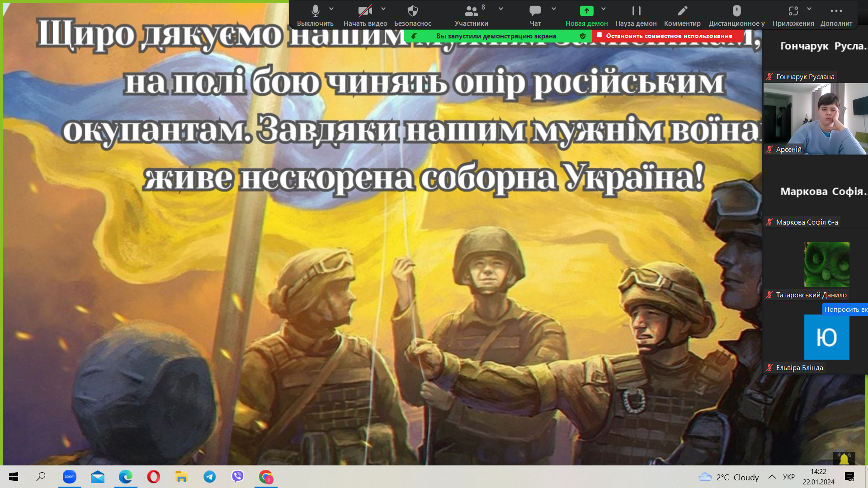Open Дистанционное управление remote control mouse

737,15
